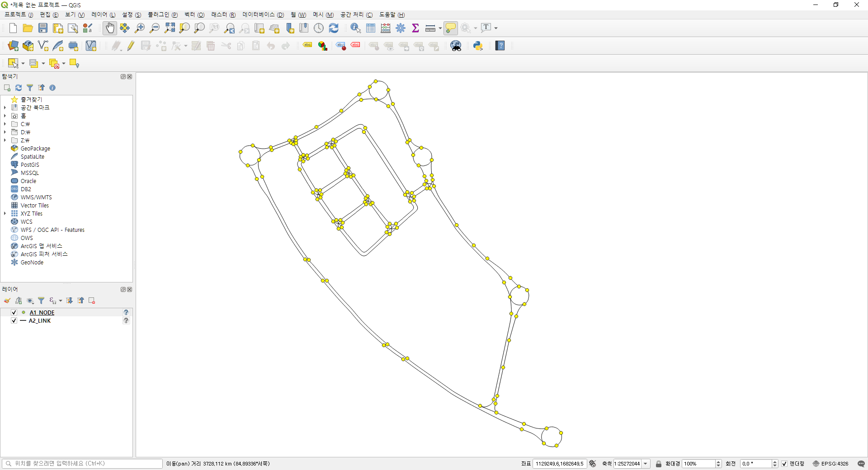Click the locator search bar
Screen dimensions: 868x470
[x=82, y=464]
